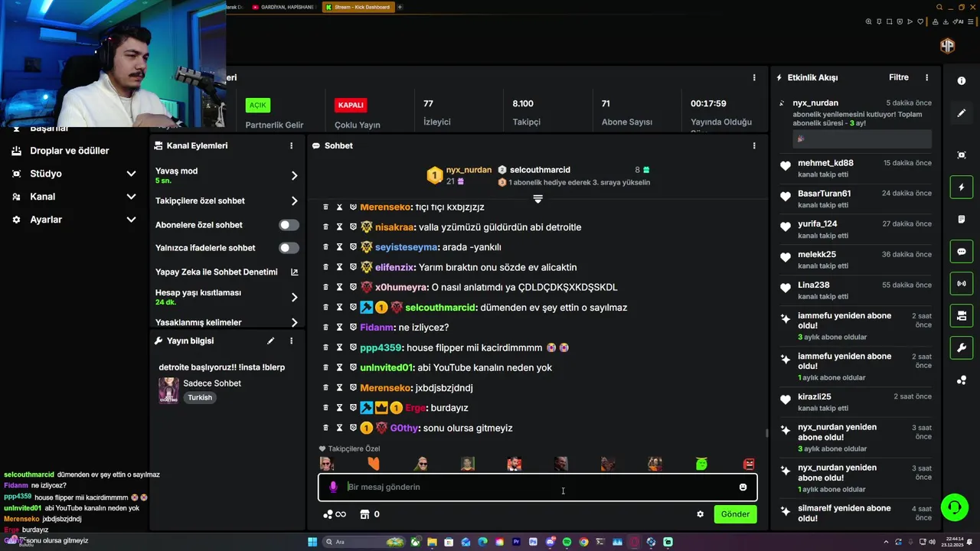
Task: Toggle the broadcast signal sidebar button
Action: 962,284
